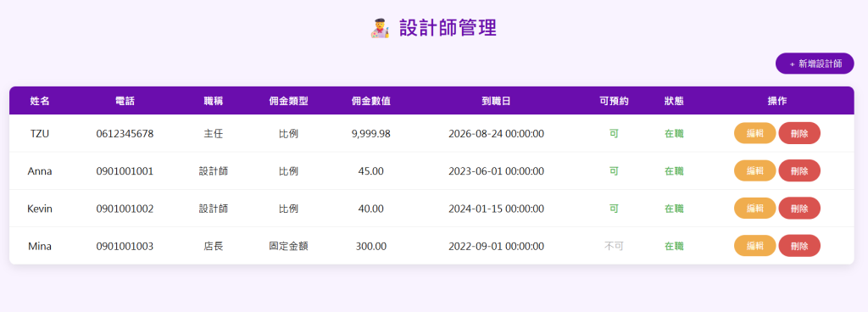Viewport: 868px width, 312px height.
Task: Click the 到職日 column header
Action: point(496,101)
